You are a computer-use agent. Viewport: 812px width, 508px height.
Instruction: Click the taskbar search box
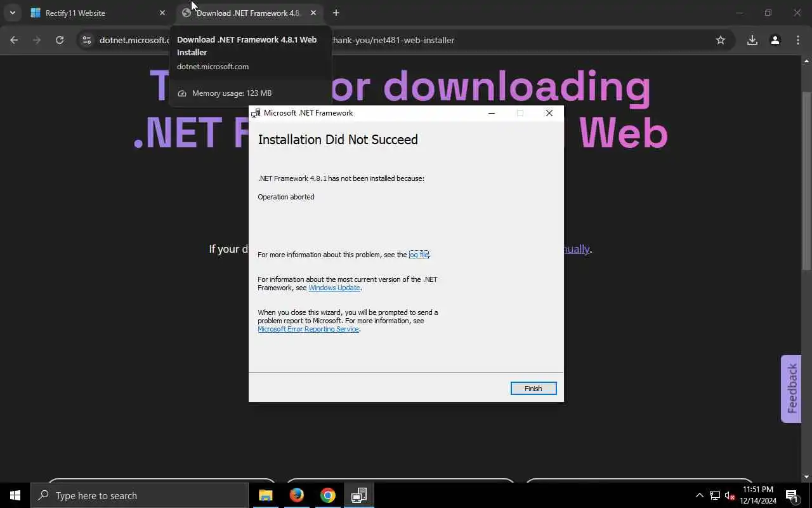[140, 495]
